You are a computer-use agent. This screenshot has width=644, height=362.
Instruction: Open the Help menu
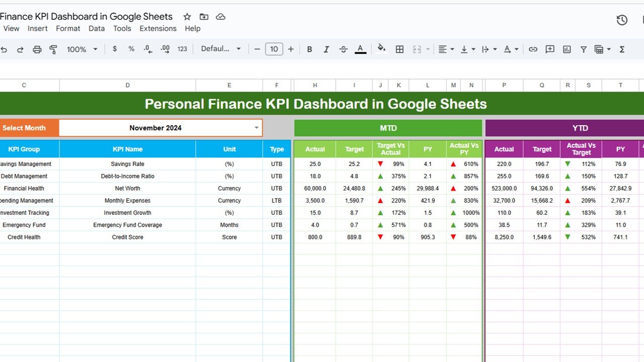pos(192,29)
